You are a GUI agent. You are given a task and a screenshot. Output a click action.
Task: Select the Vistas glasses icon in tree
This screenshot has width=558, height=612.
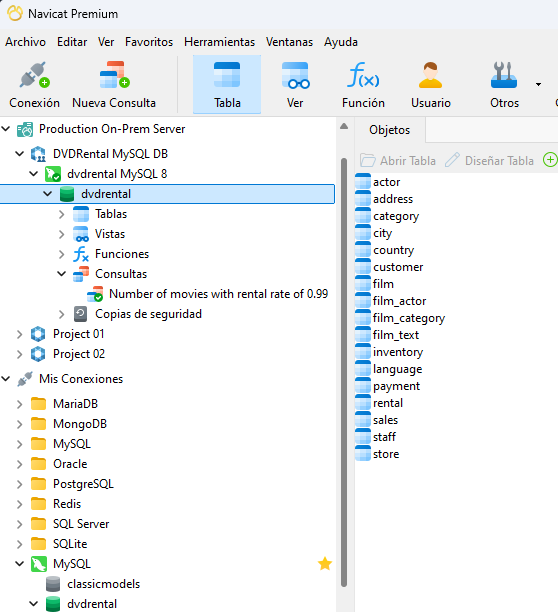tap(81, 234)
